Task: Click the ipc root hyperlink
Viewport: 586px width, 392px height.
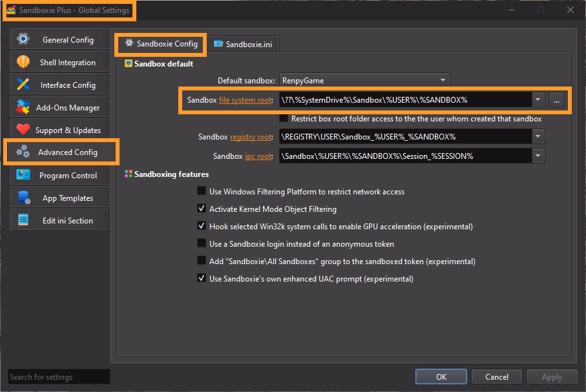Action: click(x=259, y=156)
